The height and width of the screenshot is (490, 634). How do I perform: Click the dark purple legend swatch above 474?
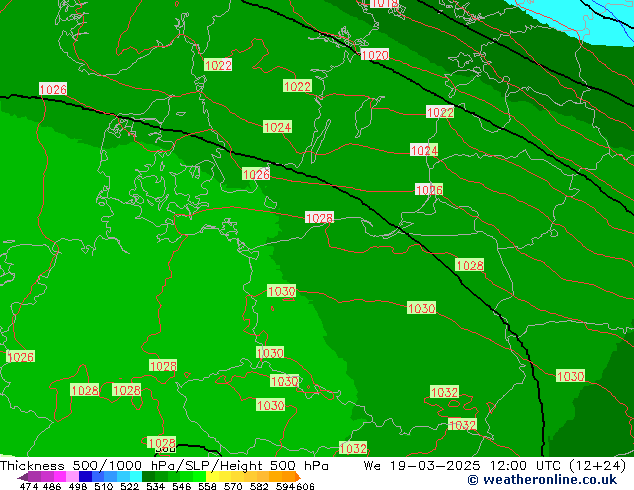point(34,476)
